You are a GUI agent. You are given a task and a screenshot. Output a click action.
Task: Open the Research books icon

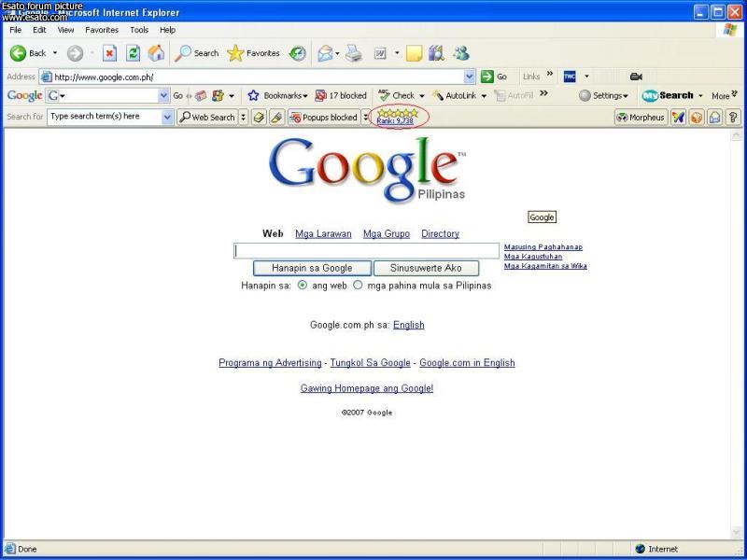tap(436, 53)
